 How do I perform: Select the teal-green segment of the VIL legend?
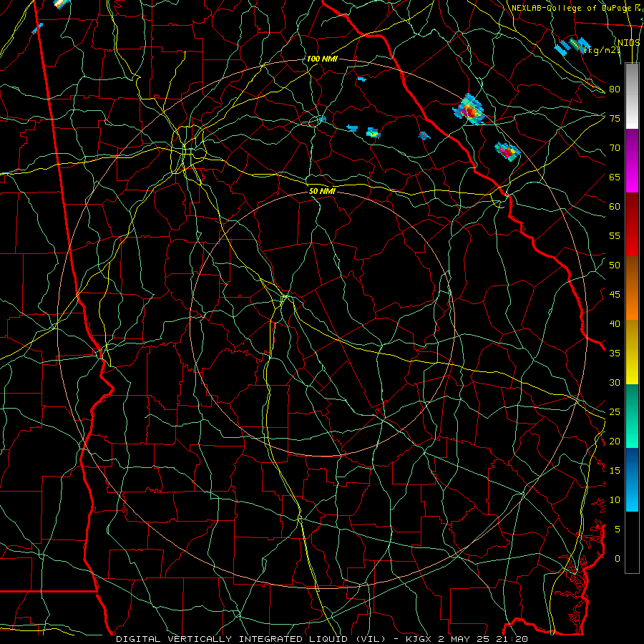pyautogui.click(x=632, y=416)
